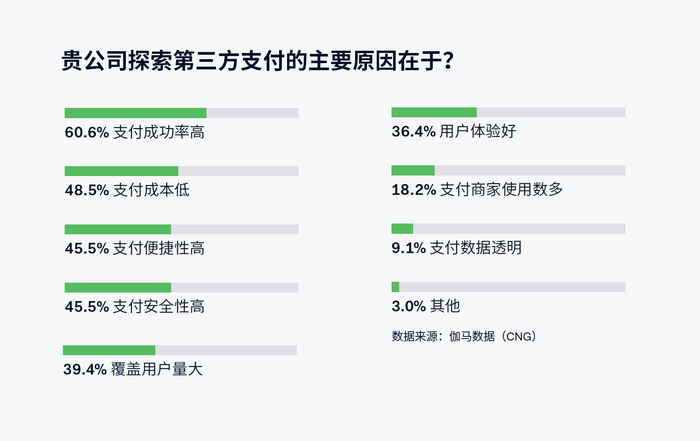This screenshot has height=441, width=700.
Task: Click the label 支付安全性高
Action: click(x=159, y=307)
